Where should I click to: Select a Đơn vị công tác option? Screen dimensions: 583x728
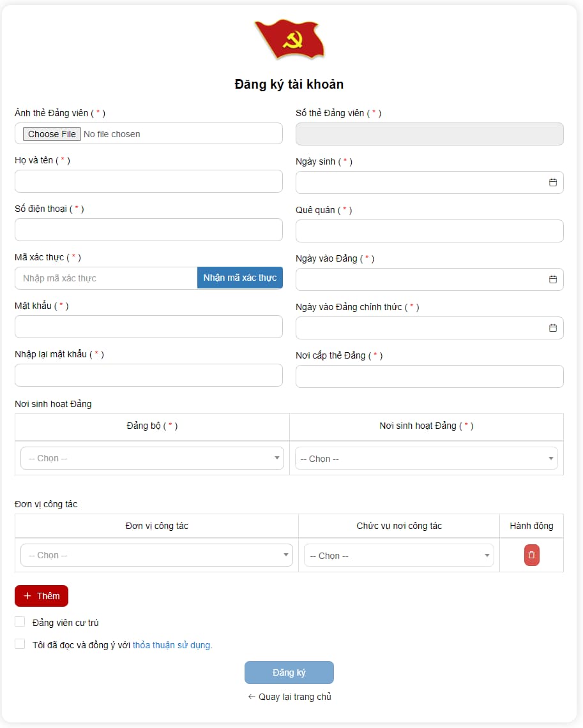pos(156,555)
